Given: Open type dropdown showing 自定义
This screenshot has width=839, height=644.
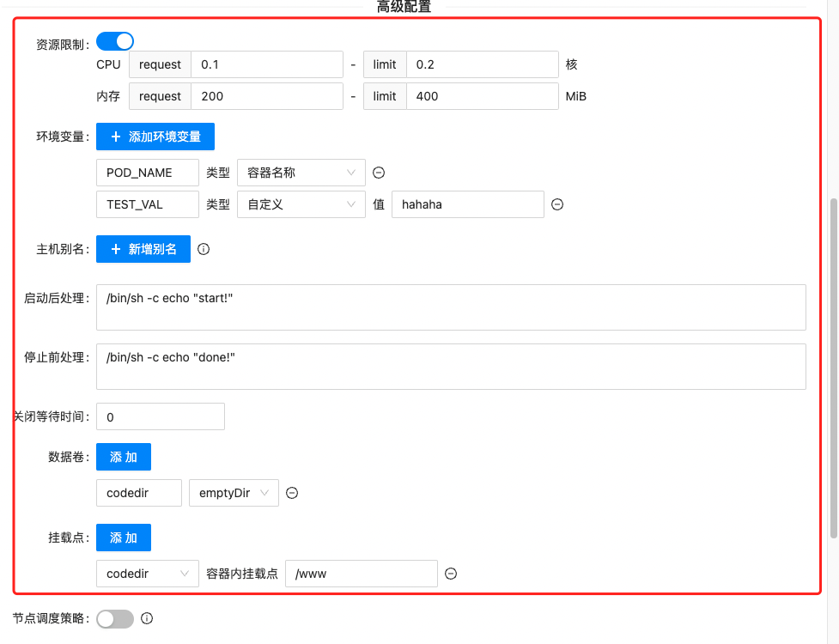Looking at the screenshot, I should coord(301,204).
